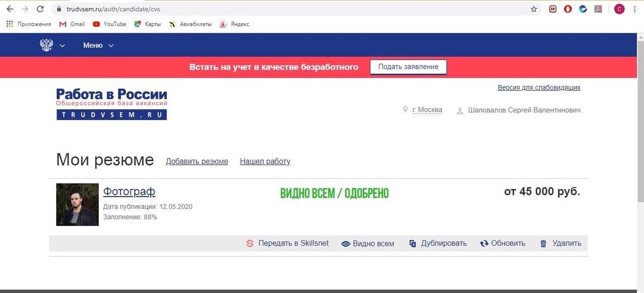Click Дата публикации: 12.05.2020 text

(148, 207)
